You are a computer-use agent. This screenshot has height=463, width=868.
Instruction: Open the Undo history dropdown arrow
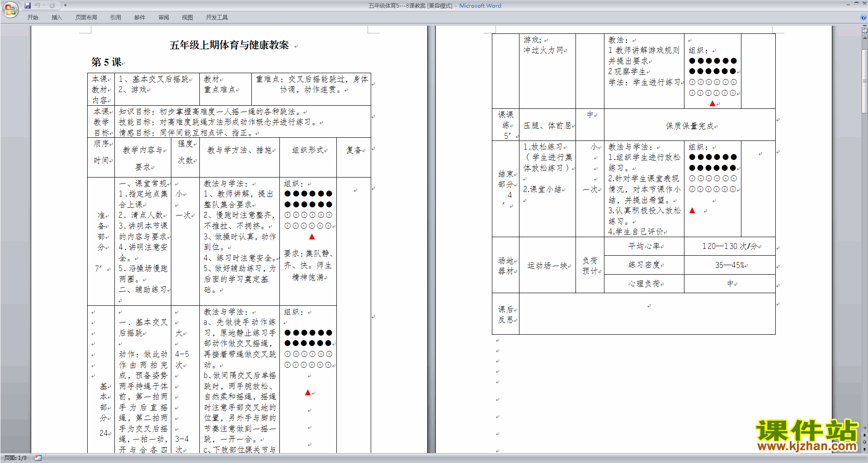(x=43, y=5)
